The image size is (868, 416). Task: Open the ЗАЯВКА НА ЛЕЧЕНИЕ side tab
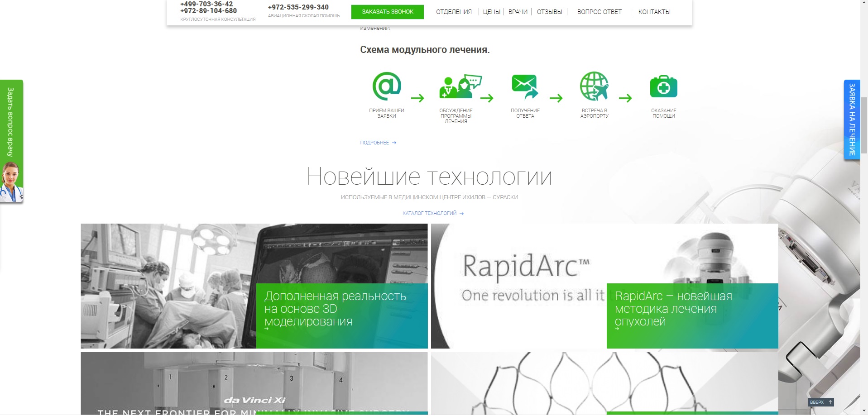852,120
